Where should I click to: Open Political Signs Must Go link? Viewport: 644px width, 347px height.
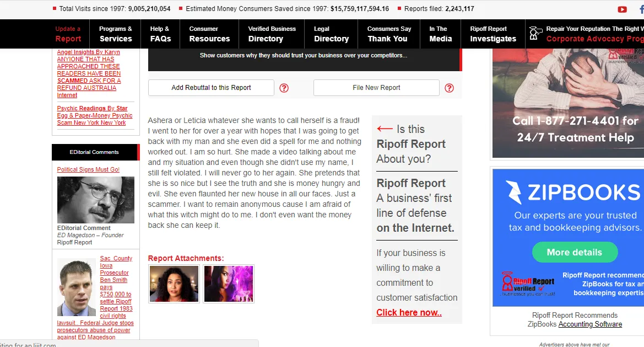tap(88, 169)
